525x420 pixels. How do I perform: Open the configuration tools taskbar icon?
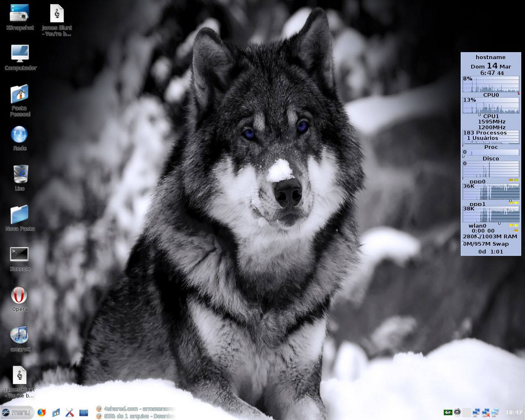[70, 413]
